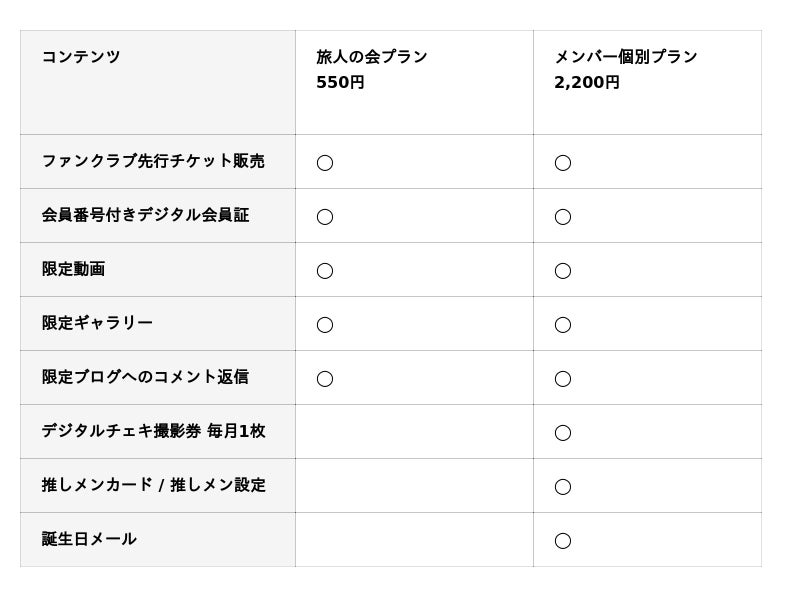Image resolution: width=800 pixels, height=597 pixels.
Task: Click the デジタルチェキ撮影券 毎月1枚 label
Action: point(153,431)
